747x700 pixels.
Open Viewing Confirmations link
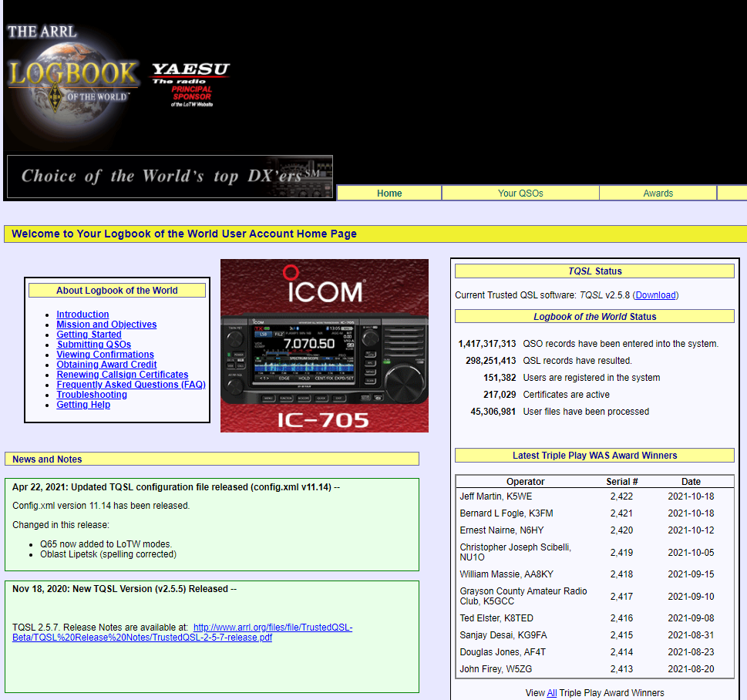105,355
